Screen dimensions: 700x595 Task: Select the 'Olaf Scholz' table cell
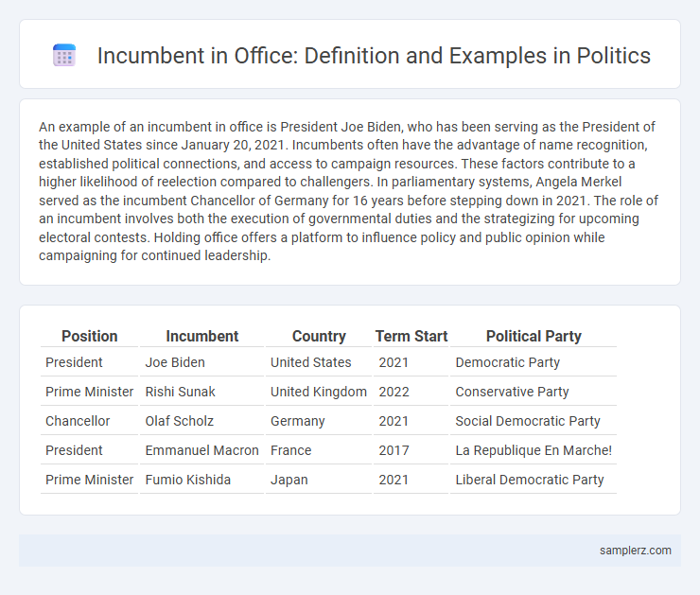(201, 421)
